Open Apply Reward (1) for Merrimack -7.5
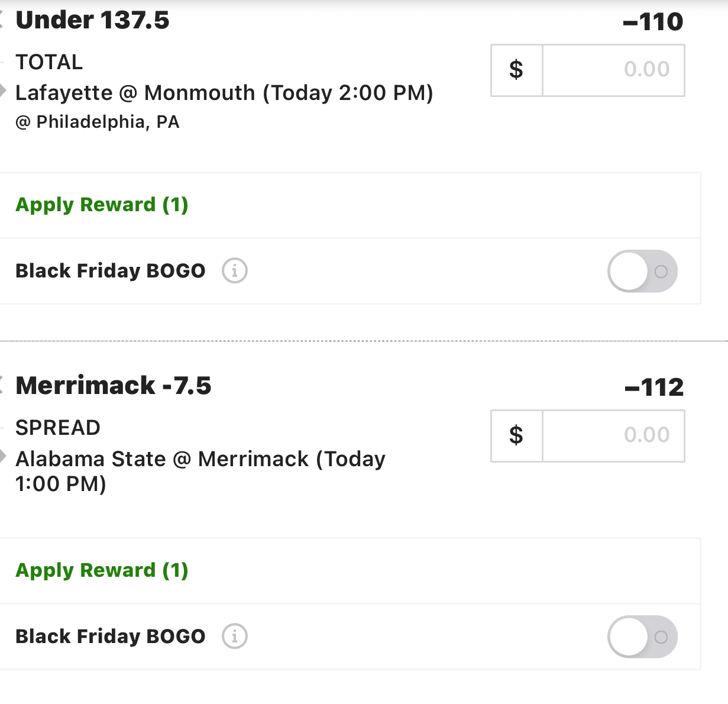Screen dimensions: 728x704 click(x=102, y=570)
